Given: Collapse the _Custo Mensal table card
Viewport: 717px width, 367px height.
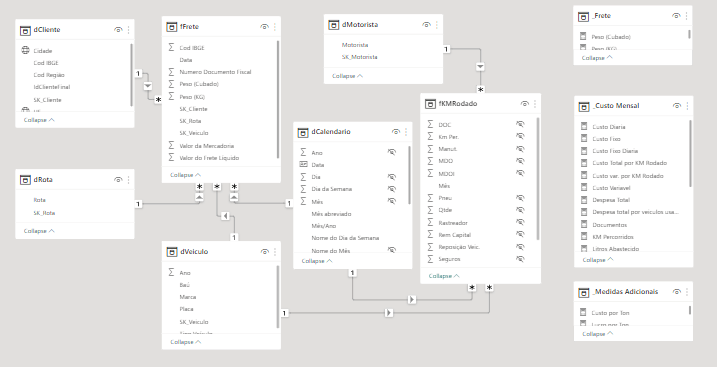Looking at the screenshot, I should (x=597, y=260).
